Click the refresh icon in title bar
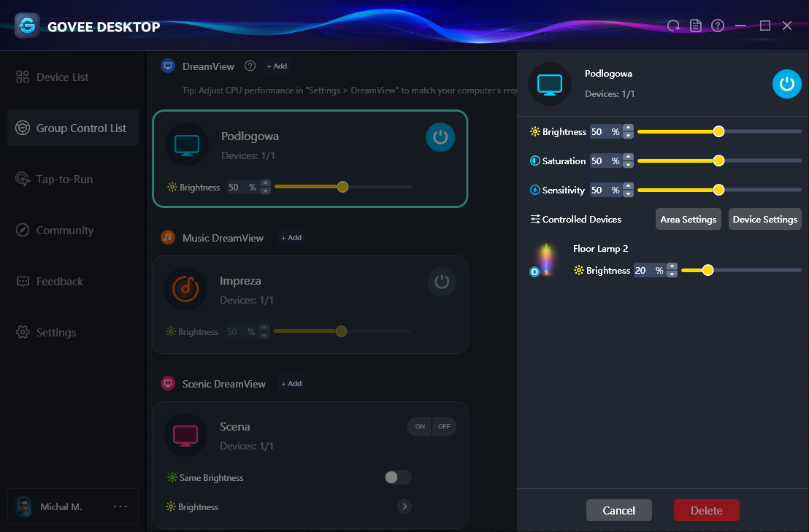Screen dimensions: 809x532 point(673,26)
